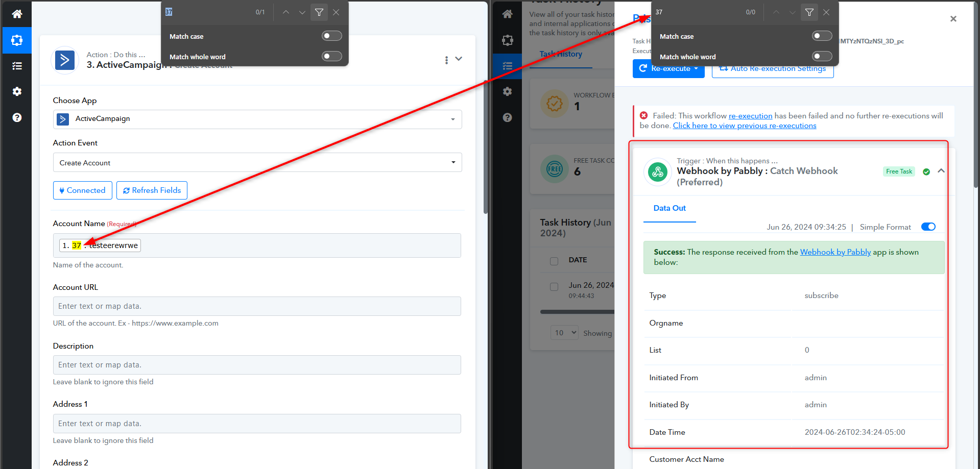Screen dimensions: 980x469
Task: Click the Account URL input field
Action: point(257,306)
